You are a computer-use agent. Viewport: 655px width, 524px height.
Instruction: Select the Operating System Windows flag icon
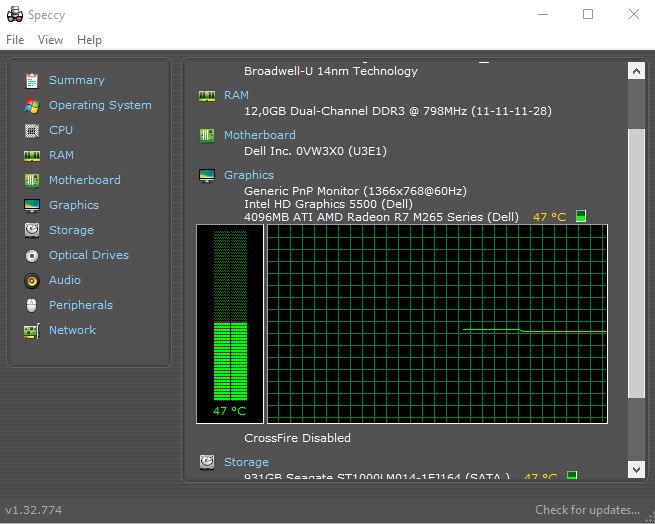pos(32,106)
